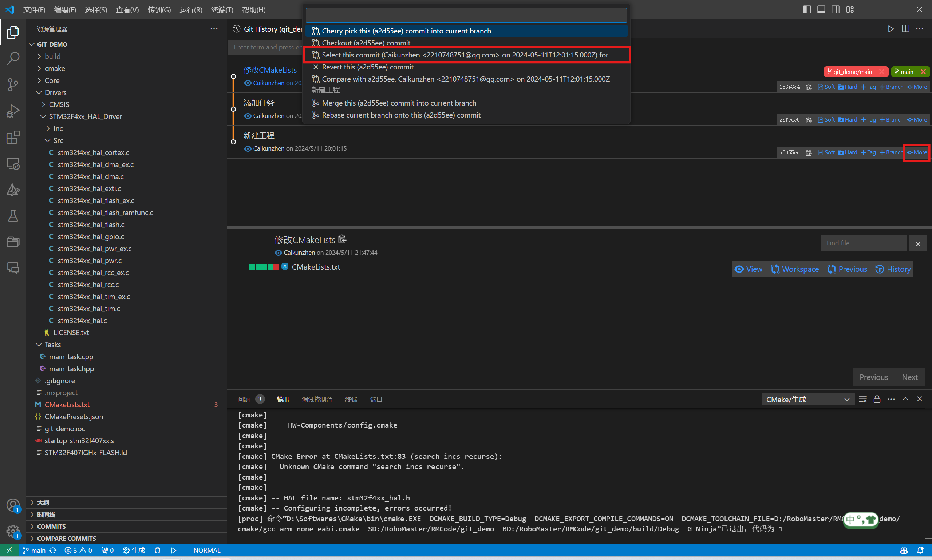Viewport: 932px width, 560px height.
Task: Click Hard reset for commit 23fcac6
Action: coord(848,120)
